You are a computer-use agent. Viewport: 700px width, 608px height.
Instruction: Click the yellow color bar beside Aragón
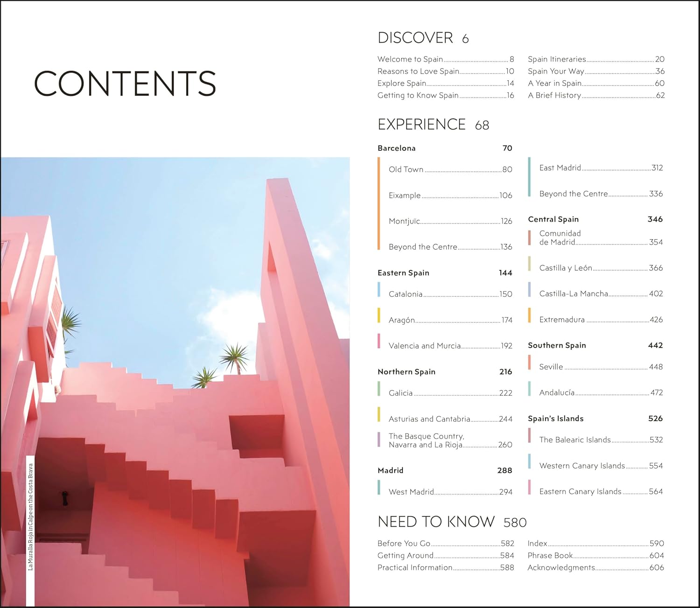379,315
